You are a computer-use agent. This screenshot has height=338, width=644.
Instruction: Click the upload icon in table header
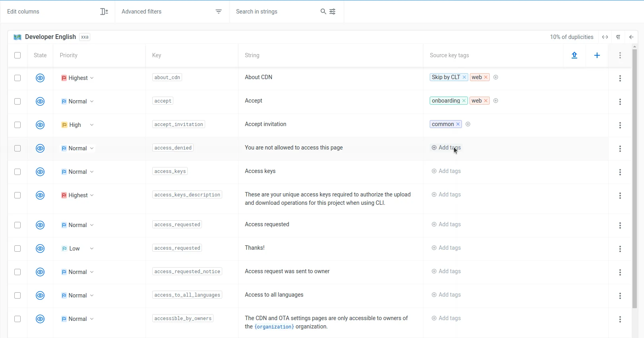click(574, 55)
